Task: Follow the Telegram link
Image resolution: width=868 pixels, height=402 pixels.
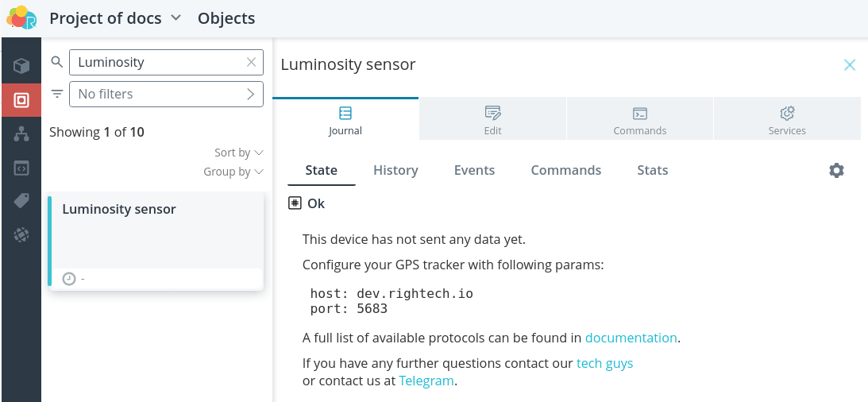Action: (x=426, y=381)
